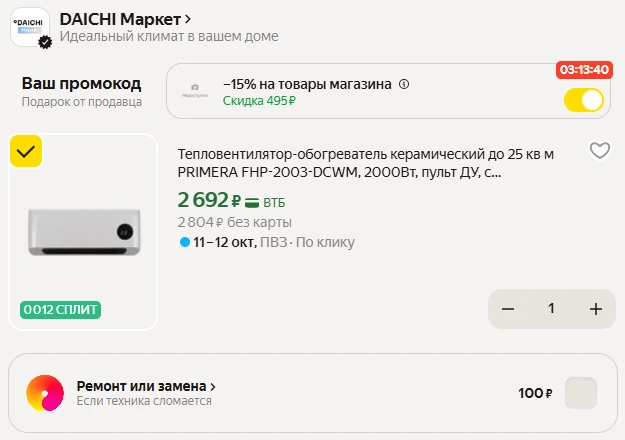This screenshot has width=625, height=440.
Task: Uncheck the yellow product selection checkbox
Action: pos(26,151)
